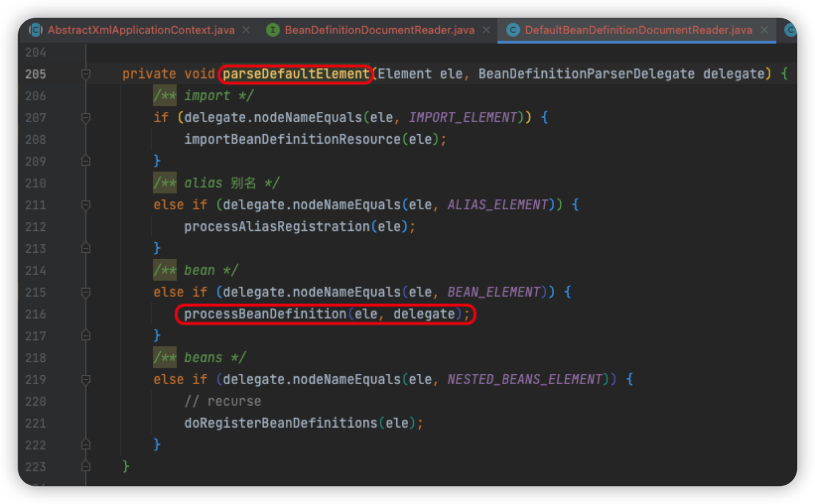Click the "/** beans */" comment
Image resolution: width=815 pixels, height=504 pixels.
(200, 357)
